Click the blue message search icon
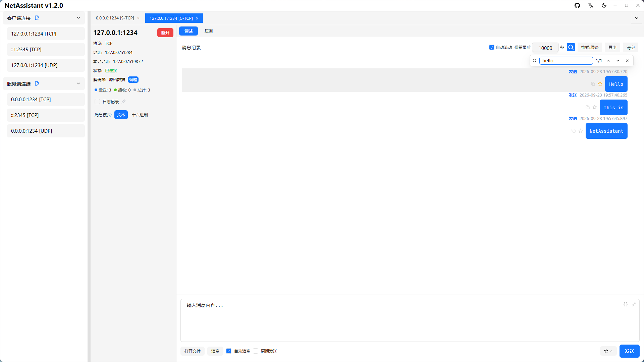 pyautogui.click(x=571, y=48)
